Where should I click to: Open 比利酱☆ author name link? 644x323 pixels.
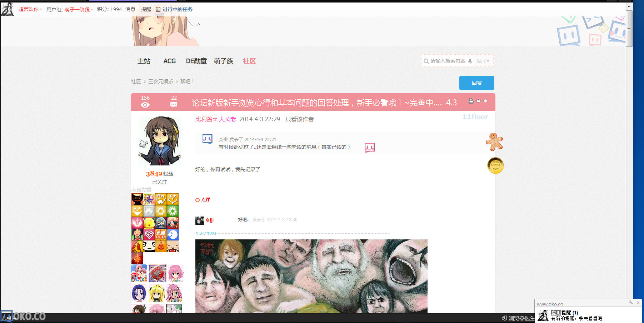click(x=206, y=119)
